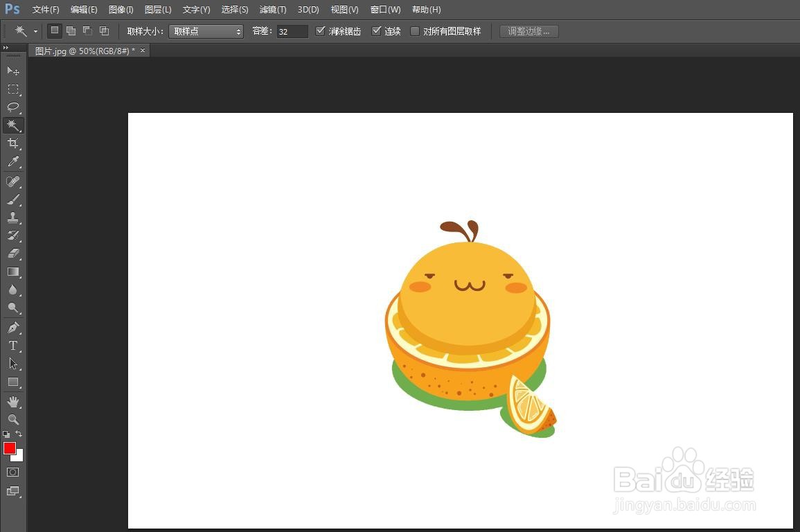
Task: Reset default foreground and background colors
Action: pos(6,434)
